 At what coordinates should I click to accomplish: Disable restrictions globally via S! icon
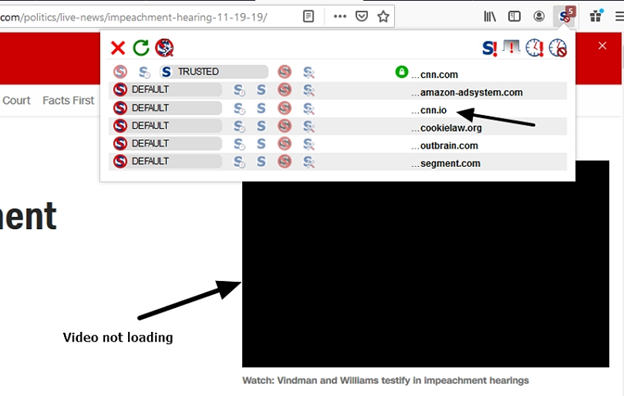489,48
